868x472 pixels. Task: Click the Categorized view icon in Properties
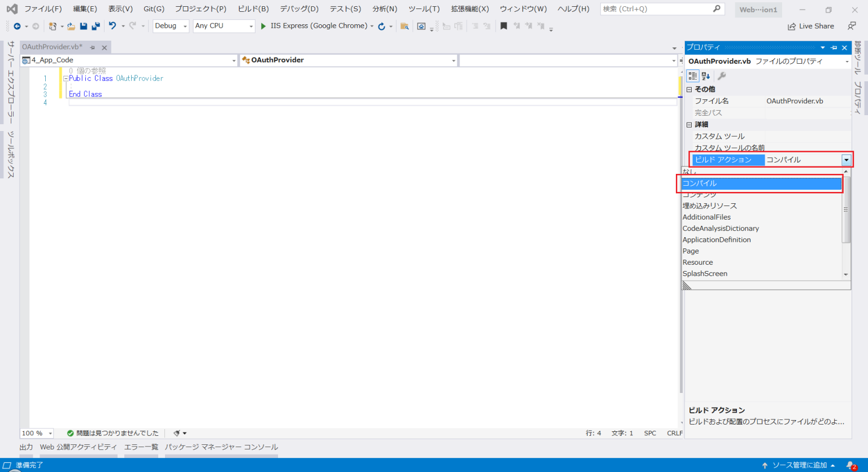692,76
